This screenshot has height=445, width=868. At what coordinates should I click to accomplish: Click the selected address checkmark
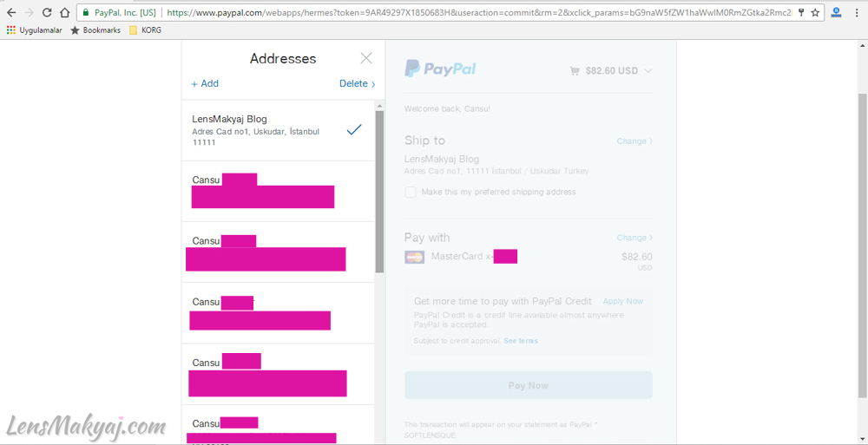coord(354,130)
